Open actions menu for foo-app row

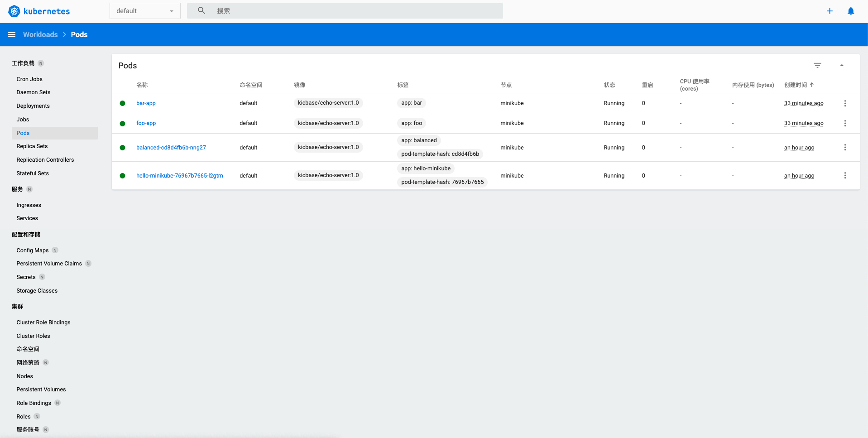(845, 123)
